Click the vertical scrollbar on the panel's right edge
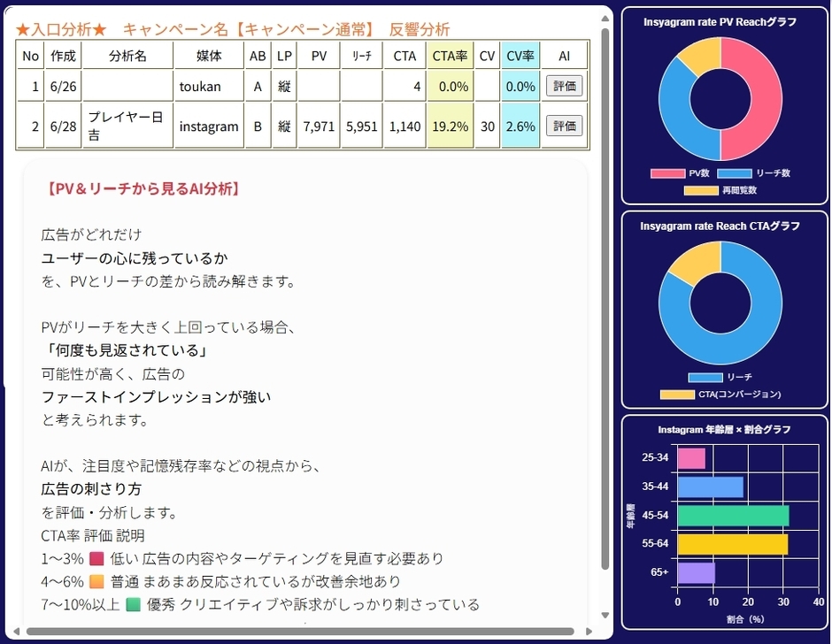Screen dimensions: 832x644 (606, 310)
